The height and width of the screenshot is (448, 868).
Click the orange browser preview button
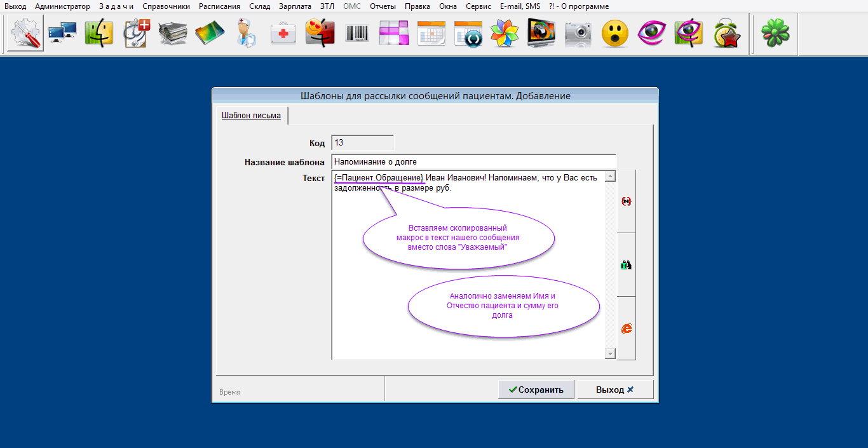click(626, 329)
